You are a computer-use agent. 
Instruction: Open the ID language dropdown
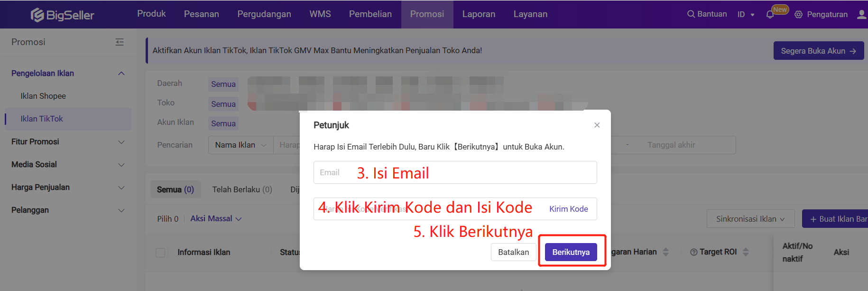(746, 14)
